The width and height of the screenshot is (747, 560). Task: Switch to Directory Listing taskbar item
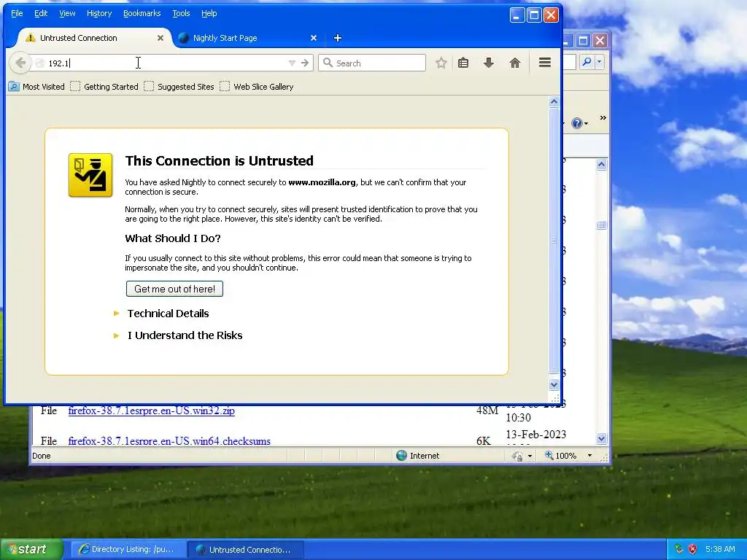click(127, 550)
